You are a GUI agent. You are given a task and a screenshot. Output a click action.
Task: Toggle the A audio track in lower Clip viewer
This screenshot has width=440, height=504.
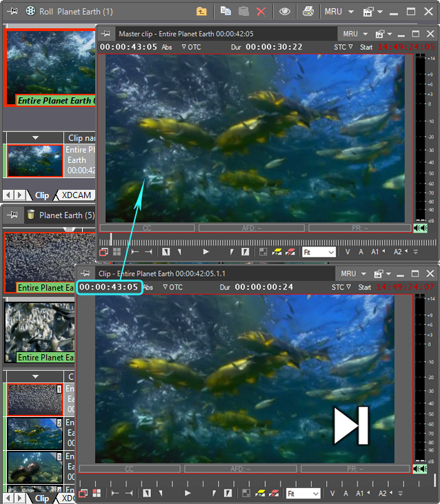344,494
